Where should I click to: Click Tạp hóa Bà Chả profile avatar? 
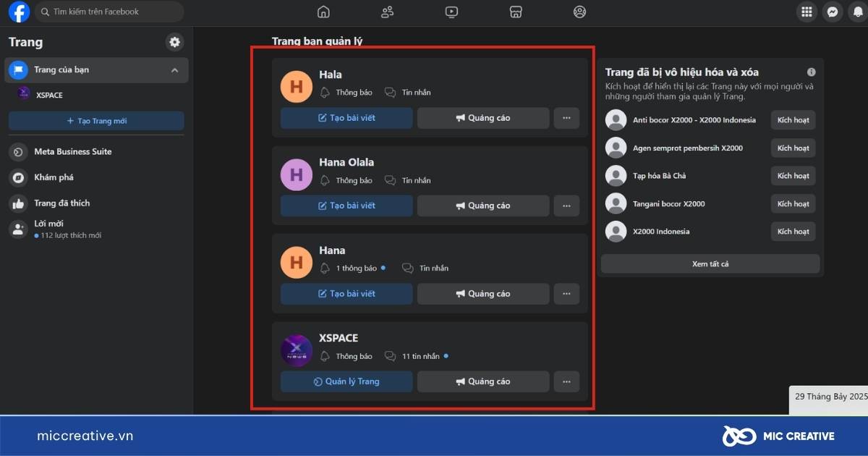coord(616,176)
